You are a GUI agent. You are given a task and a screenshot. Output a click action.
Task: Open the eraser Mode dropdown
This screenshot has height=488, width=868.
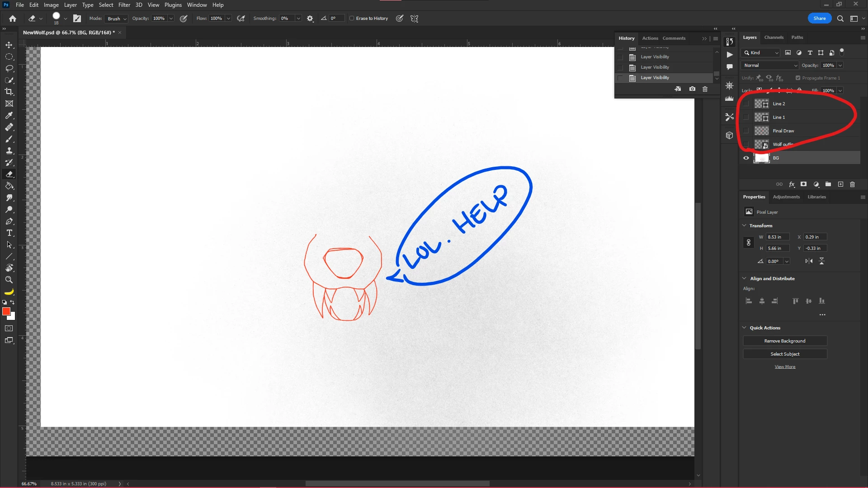[117, 19]
